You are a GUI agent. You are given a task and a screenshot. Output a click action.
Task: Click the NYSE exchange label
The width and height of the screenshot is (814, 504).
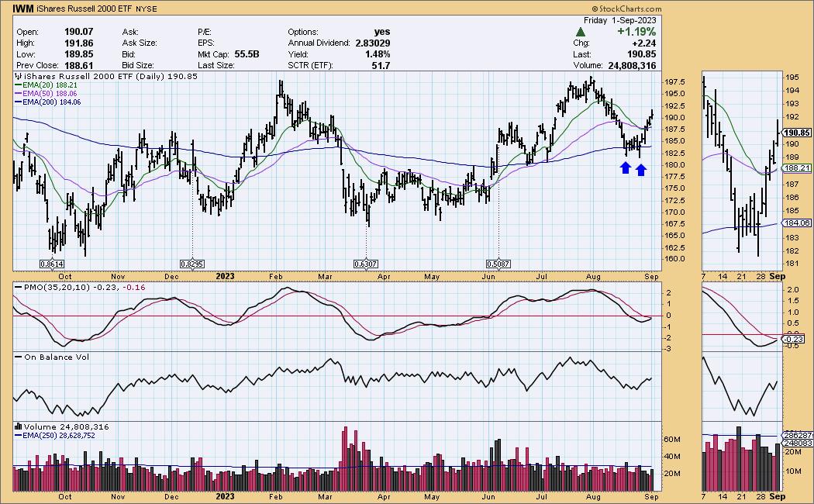(x=146, y=9)
